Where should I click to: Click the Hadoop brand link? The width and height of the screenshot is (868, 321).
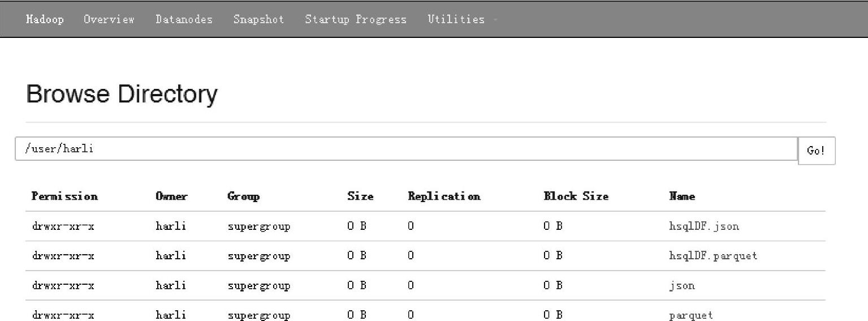pyautogui.click(x=45, y=20)
